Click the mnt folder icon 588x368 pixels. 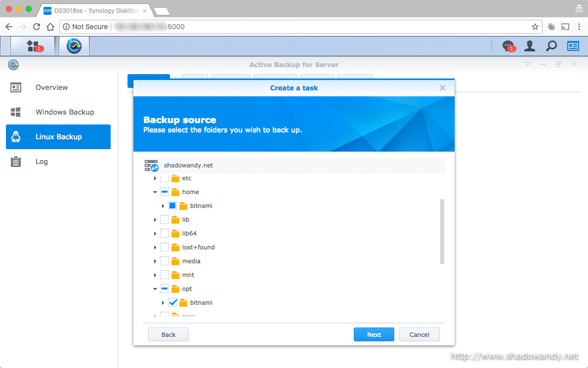(175, 276)
